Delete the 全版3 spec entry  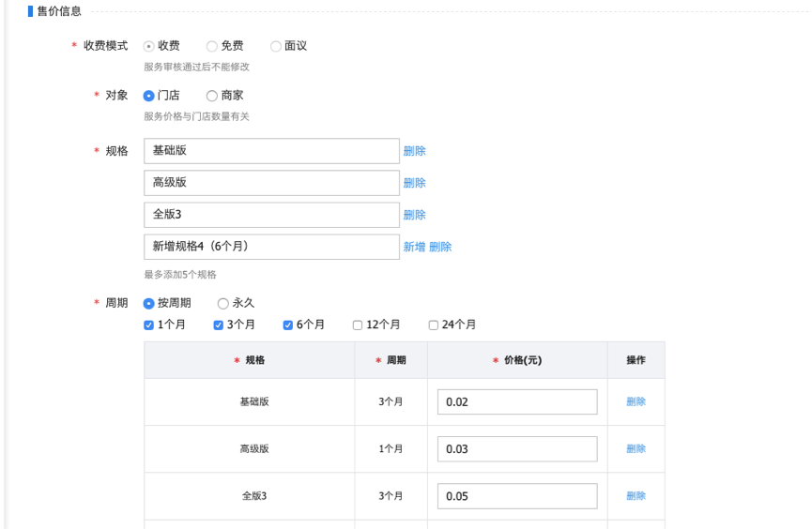(x=414, y=215)
